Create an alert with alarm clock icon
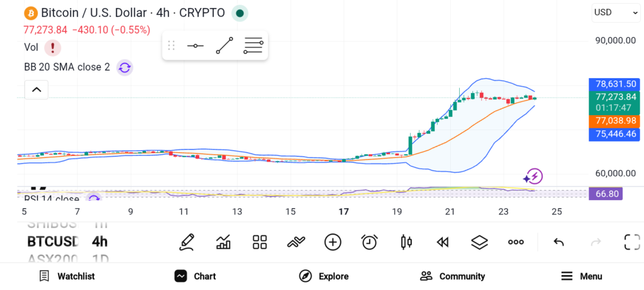Viewport: 644px width, 290px height. click(369, 242)
